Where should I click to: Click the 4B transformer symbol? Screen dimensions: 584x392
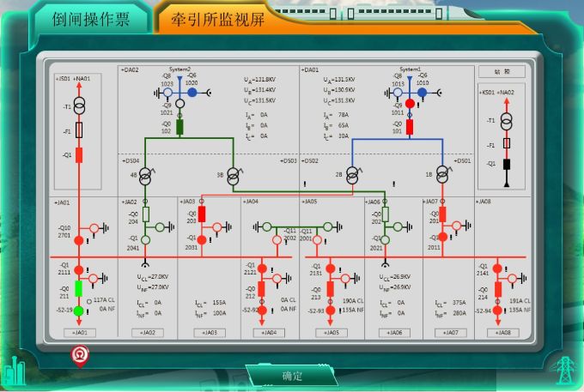point(145,175)
